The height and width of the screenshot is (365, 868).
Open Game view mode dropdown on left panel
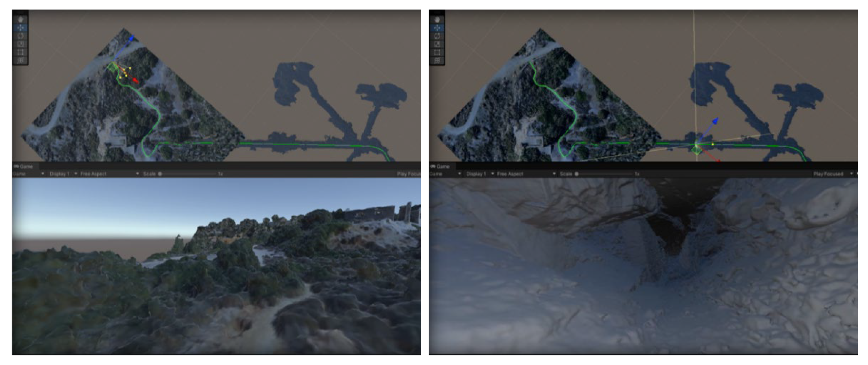point(28,174)
